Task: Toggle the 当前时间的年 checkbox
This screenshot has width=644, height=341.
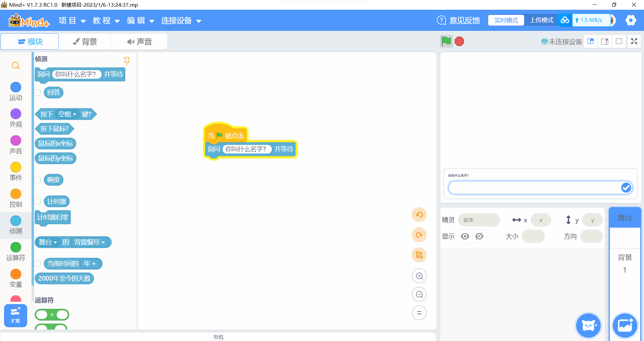Action: pos(38,264)
